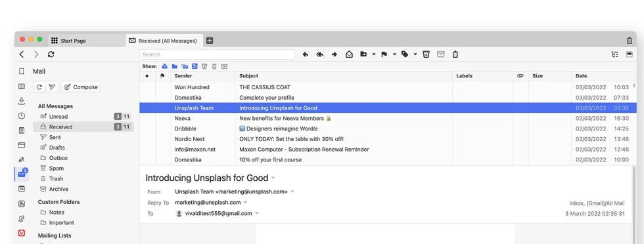Viewport: 644px width, 244px height.
Task: Open the Archive folder in sidebar
Action: coord(83,189)
